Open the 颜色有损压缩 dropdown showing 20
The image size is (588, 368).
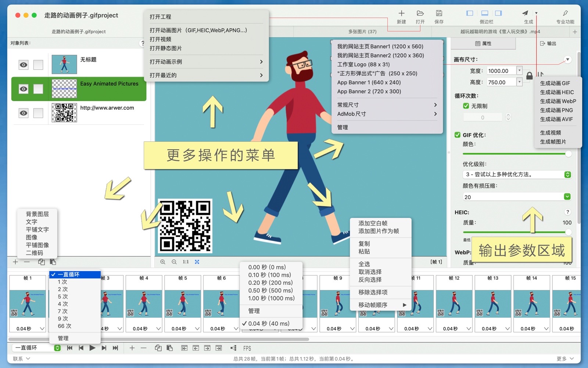567,197
